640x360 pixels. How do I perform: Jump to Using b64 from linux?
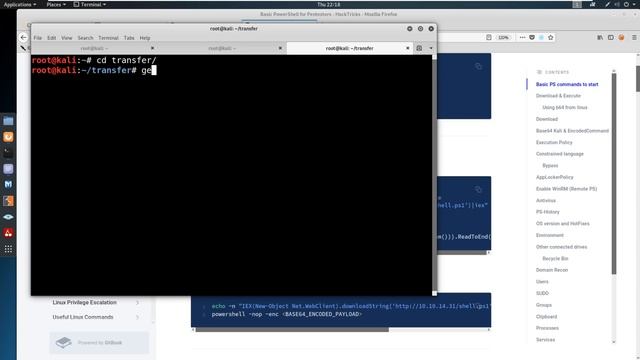tap(565, 107)
